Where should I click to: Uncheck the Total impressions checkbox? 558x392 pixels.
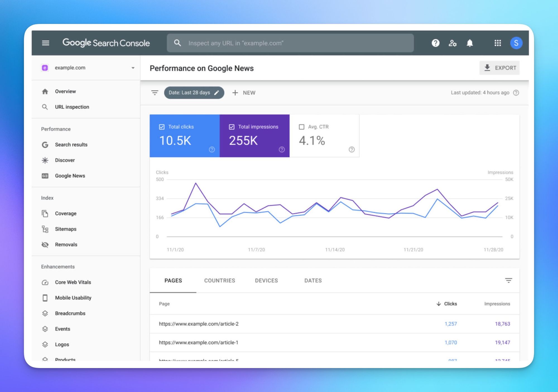point(232,127)
